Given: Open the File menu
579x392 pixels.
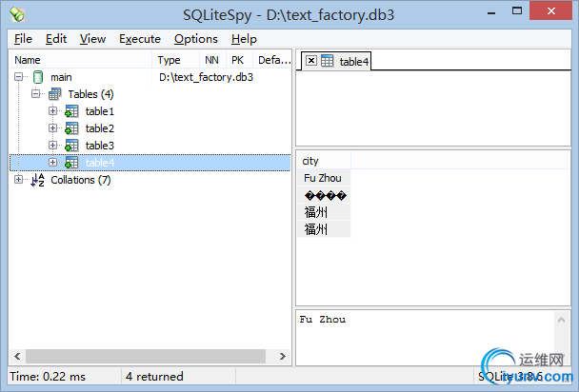Looking at the screenshot, I should click(23, 39).
